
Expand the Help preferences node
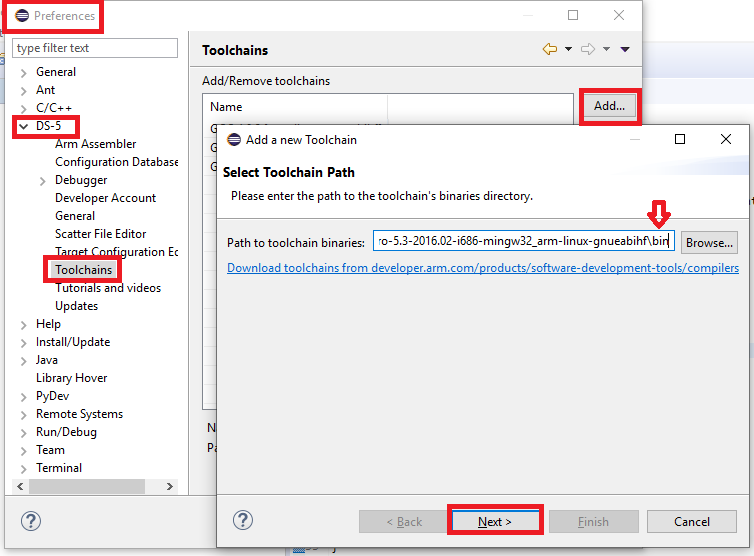coord(24,325)
